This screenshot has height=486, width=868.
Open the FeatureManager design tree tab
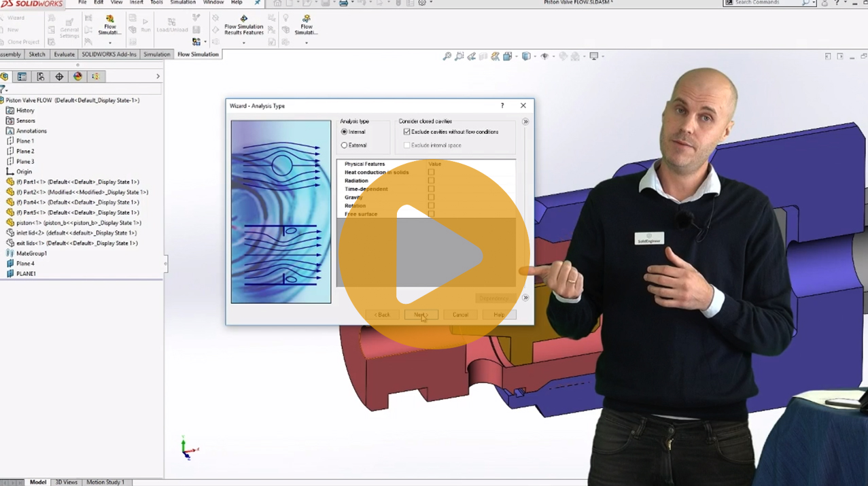[x=4, y=77]
